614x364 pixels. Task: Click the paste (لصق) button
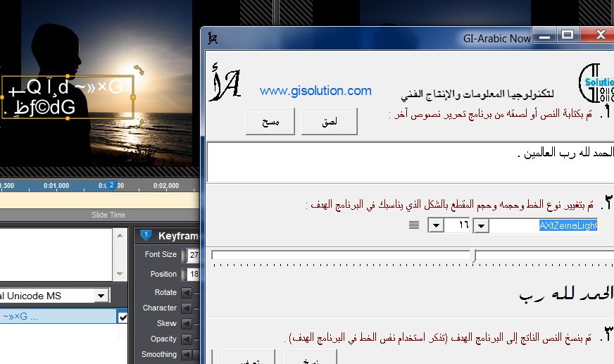tap(329, 122)
